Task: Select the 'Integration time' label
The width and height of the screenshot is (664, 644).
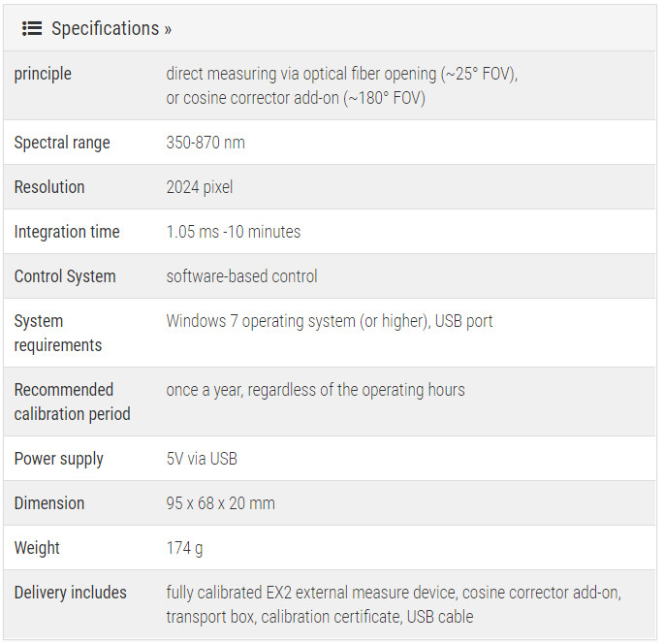Action: tap(67, 232)
